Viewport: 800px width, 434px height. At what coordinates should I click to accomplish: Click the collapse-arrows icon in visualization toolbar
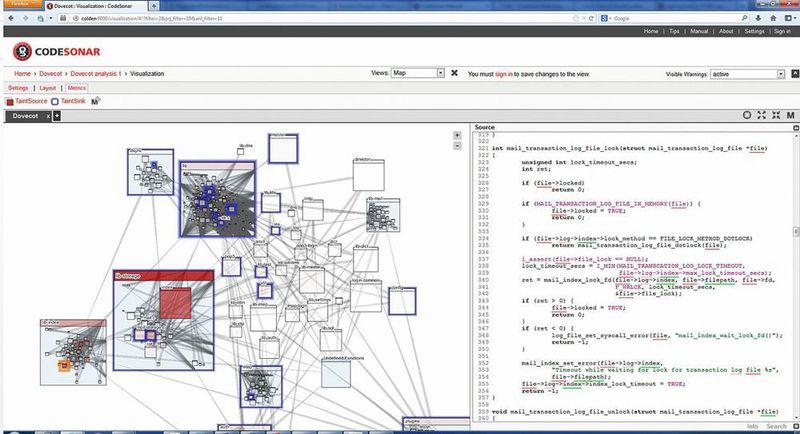click(776, 115)
